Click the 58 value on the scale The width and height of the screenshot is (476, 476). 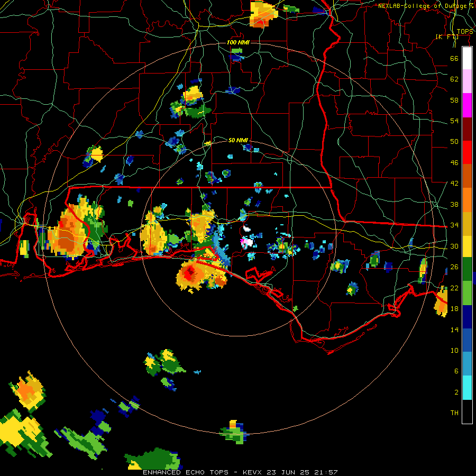454,100
